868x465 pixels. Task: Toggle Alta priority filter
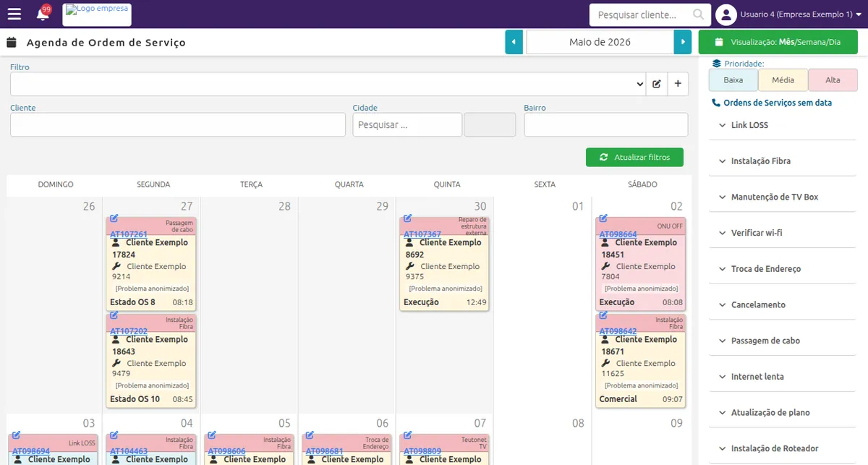(x=833, y=80)
